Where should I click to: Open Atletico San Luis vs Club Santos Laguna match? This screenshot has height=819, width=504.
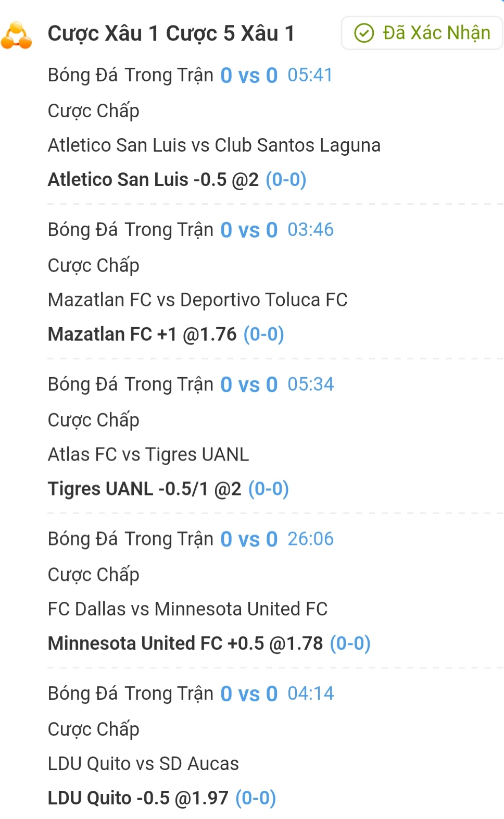coord(214,145)
